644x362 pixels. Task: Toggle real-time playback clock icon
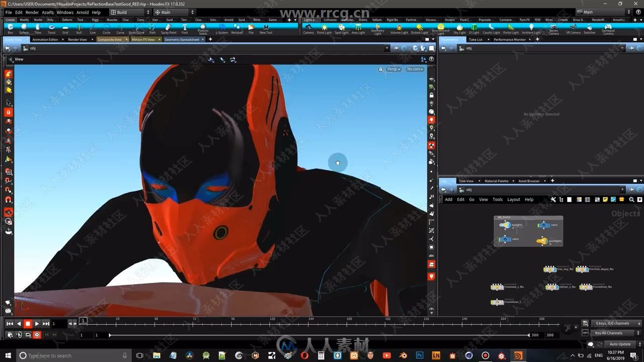click(37, 334)
